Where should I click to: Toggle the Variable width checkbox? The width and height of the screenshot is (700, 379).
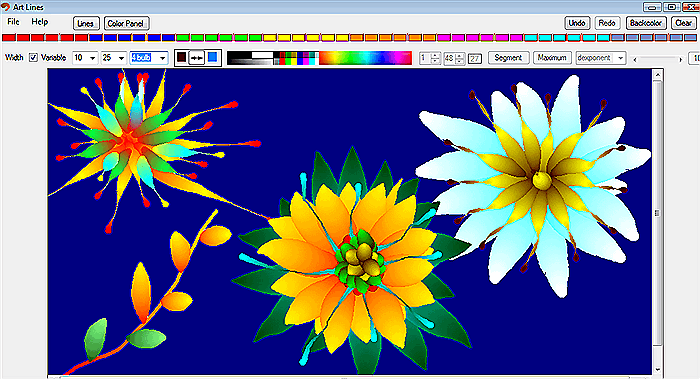point(33,58)
